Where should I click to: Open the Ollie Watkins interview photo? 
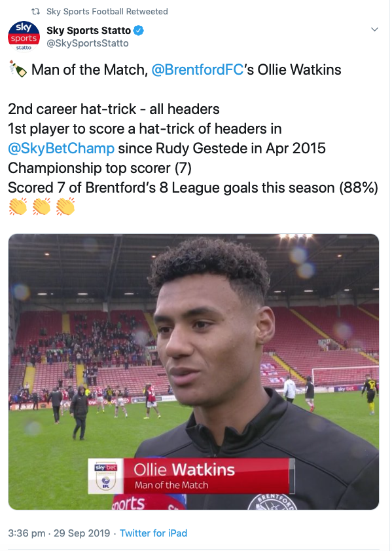pos(193,371)
